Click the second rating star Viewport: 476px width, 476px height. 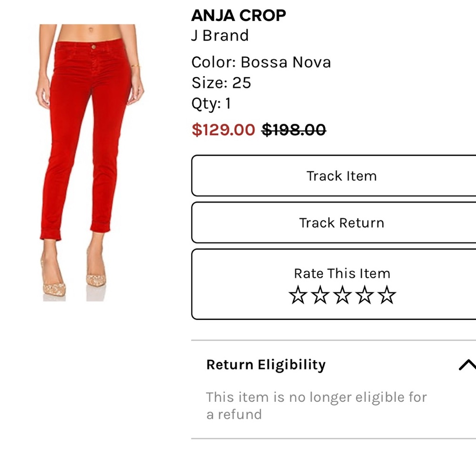pos(319,295)
